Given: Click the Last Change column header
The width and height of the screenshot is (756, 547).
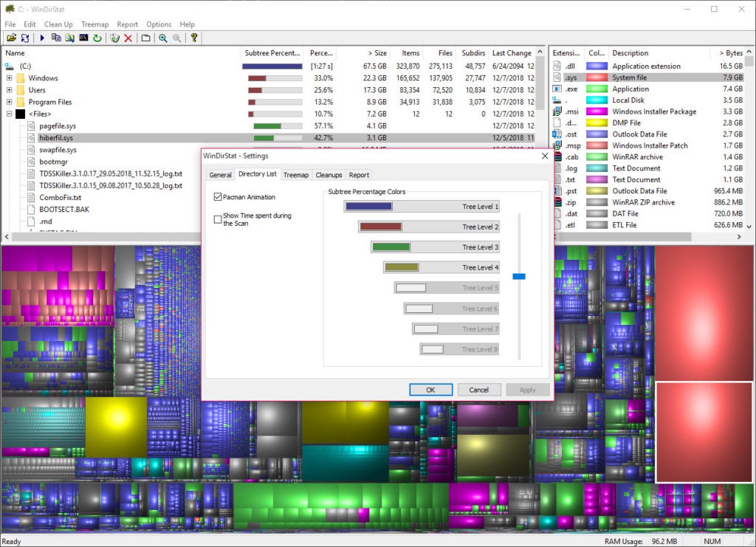Looking at the screenshot, I should (512, 53).
